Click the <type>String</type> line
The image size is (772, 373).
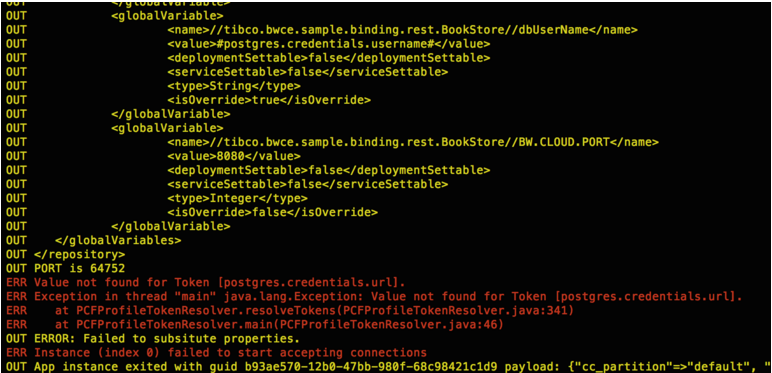pos(234,86)
